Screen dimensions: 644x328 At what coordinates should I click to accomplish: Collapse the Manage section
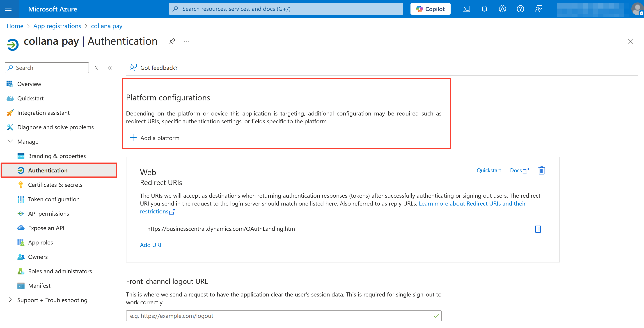(x=10, y=142)
